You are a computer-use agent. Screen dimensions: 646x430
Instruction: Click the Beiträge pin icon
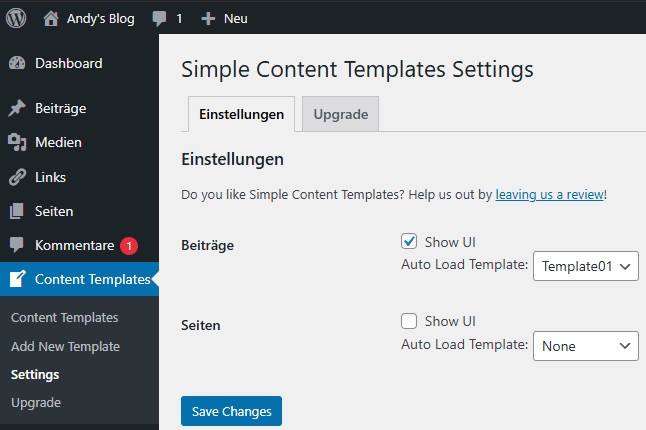coord(17,108)
